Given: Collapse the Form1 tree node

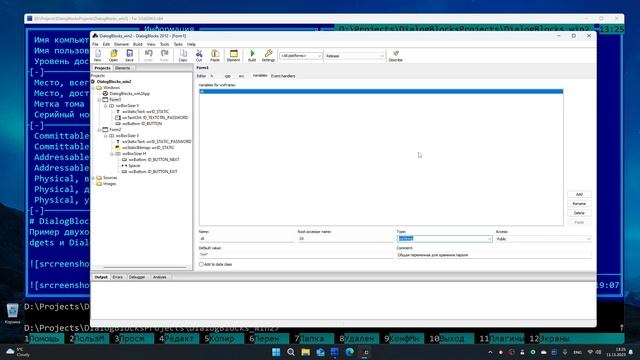Looking at the screenshot, I should pyautogui.click(x=99, y=100).
